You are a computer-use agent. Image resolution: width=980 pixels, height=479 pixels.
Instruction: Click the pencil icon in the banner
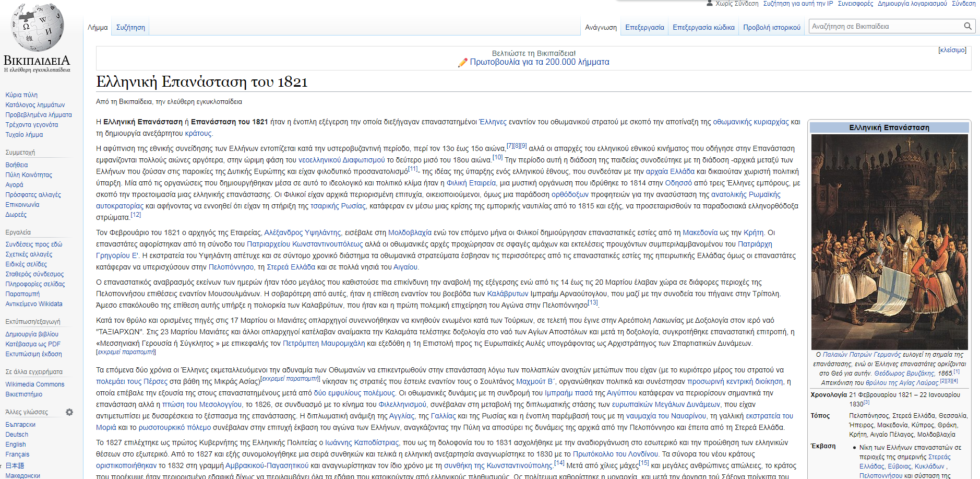(462, 62)
